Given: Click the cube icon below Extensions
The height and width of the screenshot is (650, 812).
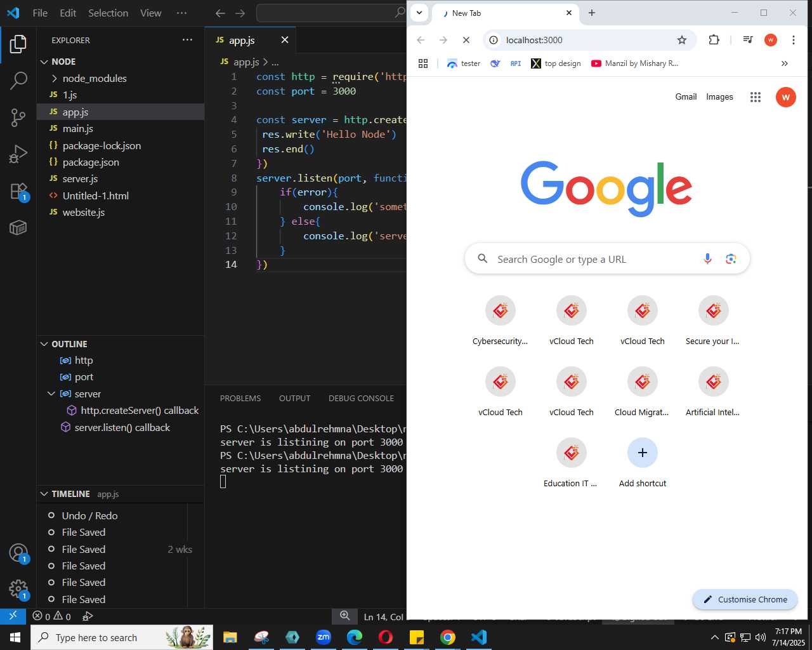Looking at the screenshot, I should point(18,227).
